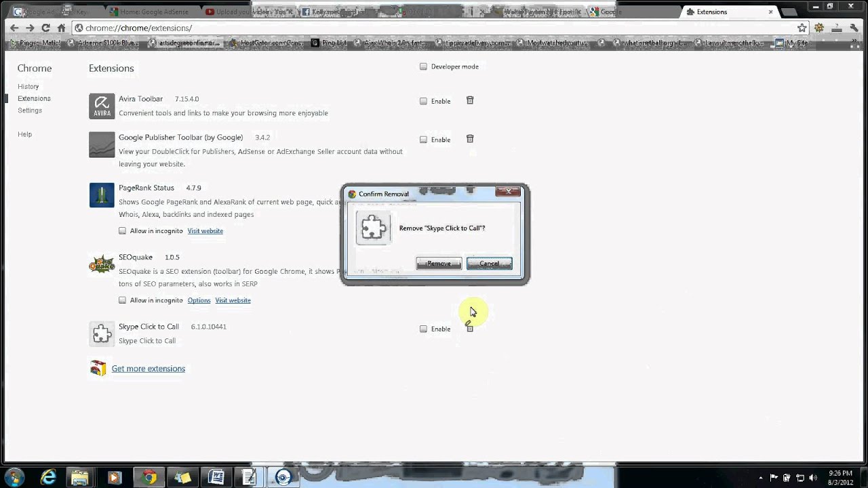Close the Confirm Removal dialog with X
868x488 pixels.
tap(508, 192)
